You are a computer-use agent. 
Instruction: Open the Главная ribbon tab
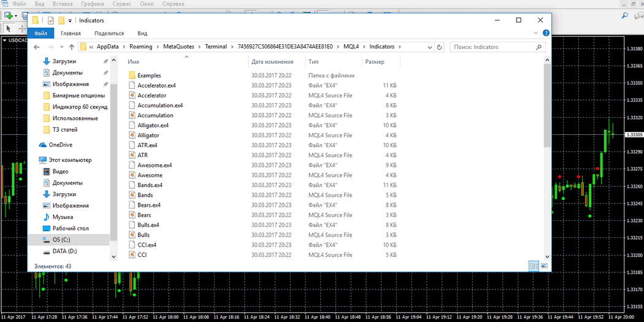(x=71, y=33)
